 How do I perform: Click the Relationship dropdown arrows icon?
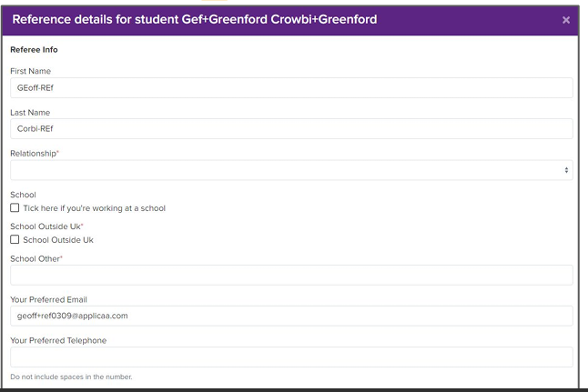(566, 170)
